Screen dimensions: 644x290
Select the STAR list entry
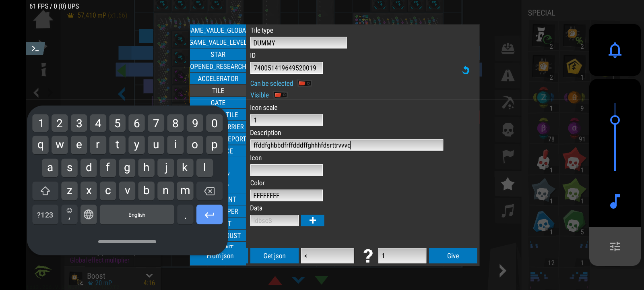218,54
